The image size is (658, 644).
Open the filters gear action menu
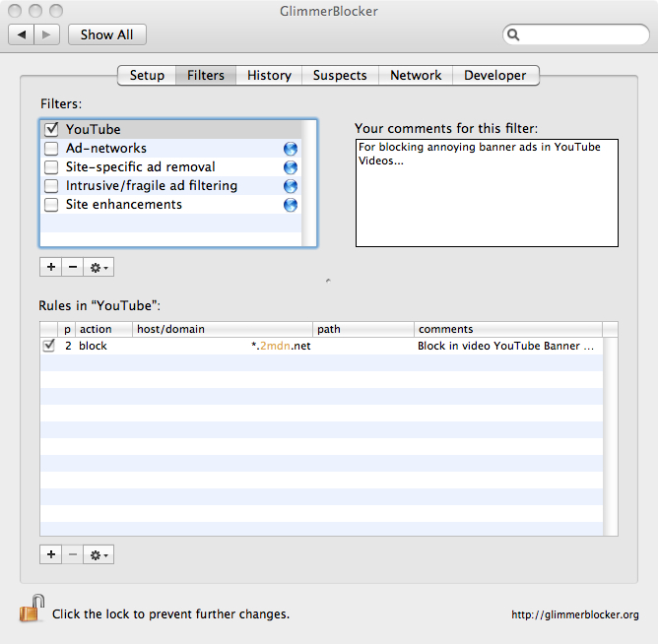coord(99,267)
